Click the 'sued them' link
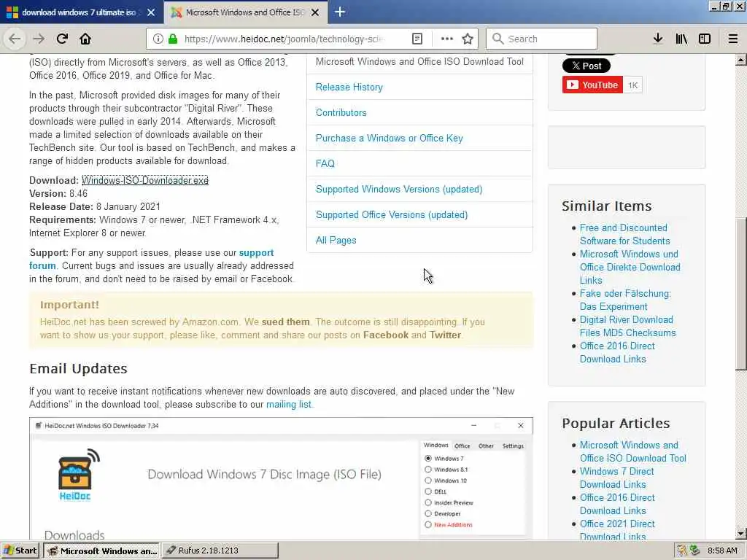This screenshot has height=560, width=747. 285,322
